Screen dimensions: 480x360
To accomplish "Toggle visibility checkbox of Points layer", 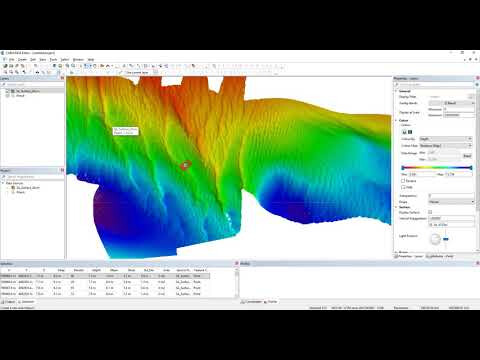I will coord(8,96).
